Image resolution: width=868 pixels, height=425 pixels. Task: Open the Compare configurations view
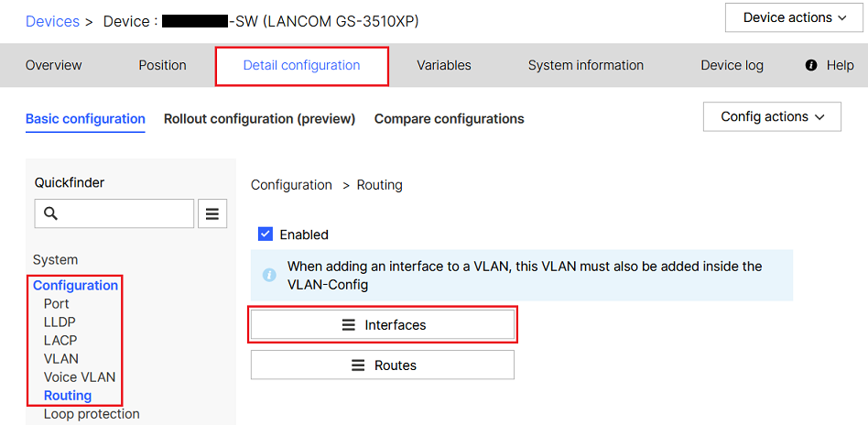[x=449, y=119]
